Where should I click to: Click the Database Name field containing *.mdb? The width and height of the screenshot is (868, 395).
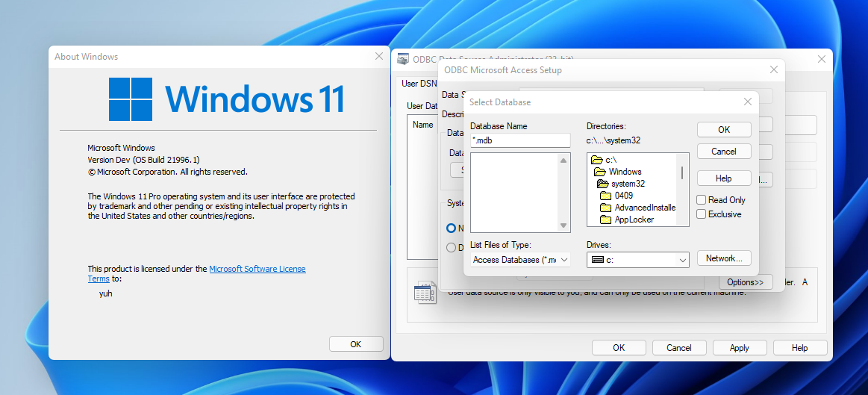(520, 140)
